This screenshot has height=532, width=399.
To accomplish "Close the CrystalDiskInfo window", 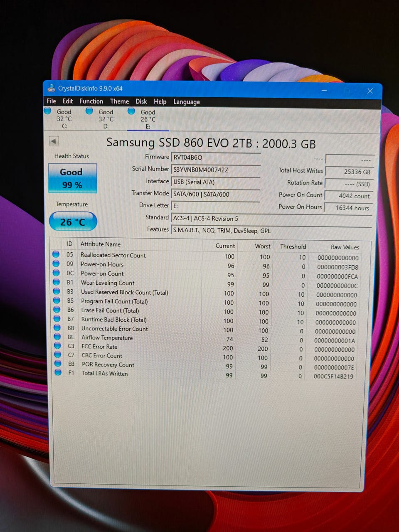I will [x=370, y=91].
